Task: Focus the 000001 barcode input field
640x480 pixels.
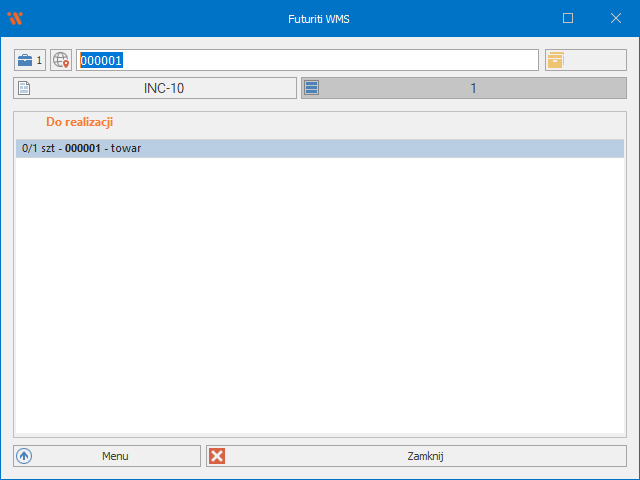Action: [308, 60]
